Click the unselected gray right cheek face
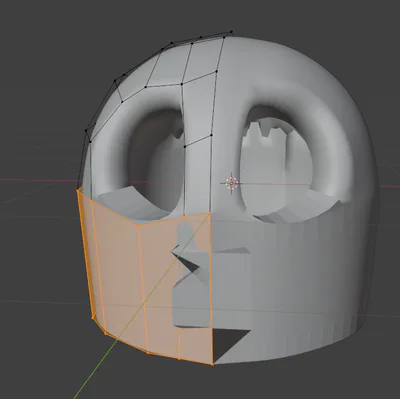Viewport: 400px width, 399px height. pos(300,273)
